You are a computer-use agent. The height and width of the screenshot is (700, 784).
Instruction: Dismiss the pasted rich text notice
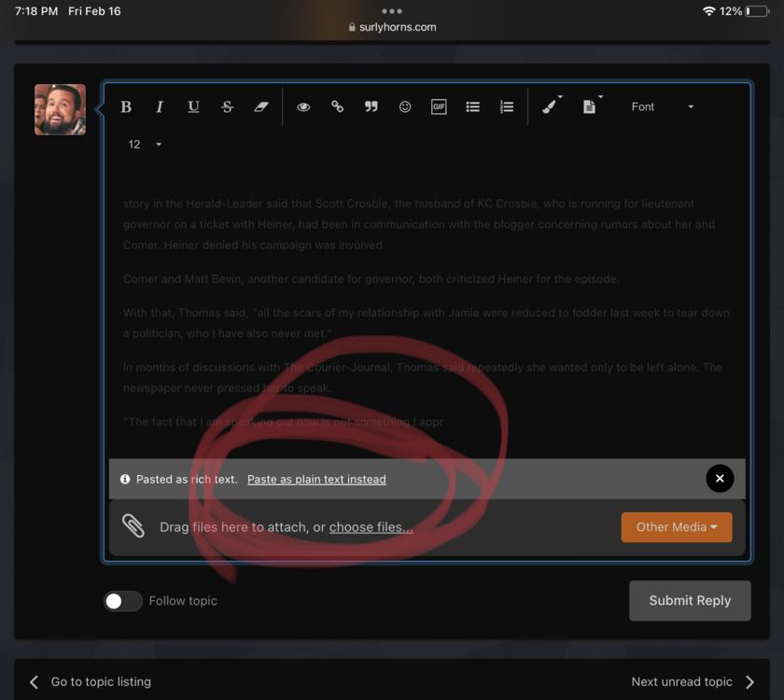720,479
